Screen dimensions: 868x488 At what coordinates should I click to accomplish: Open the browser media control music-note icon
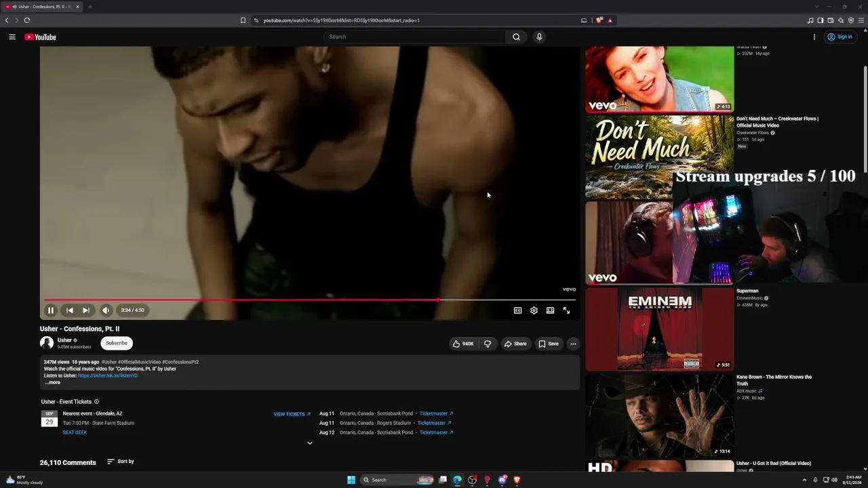coord(810,20)
